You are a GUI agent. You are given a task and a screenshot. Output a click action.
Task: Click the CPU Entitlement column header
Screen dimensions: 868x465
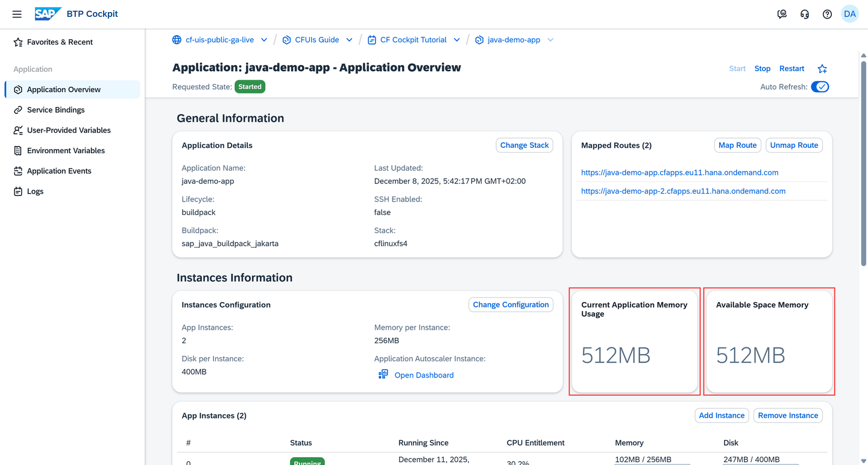[536, 443]
